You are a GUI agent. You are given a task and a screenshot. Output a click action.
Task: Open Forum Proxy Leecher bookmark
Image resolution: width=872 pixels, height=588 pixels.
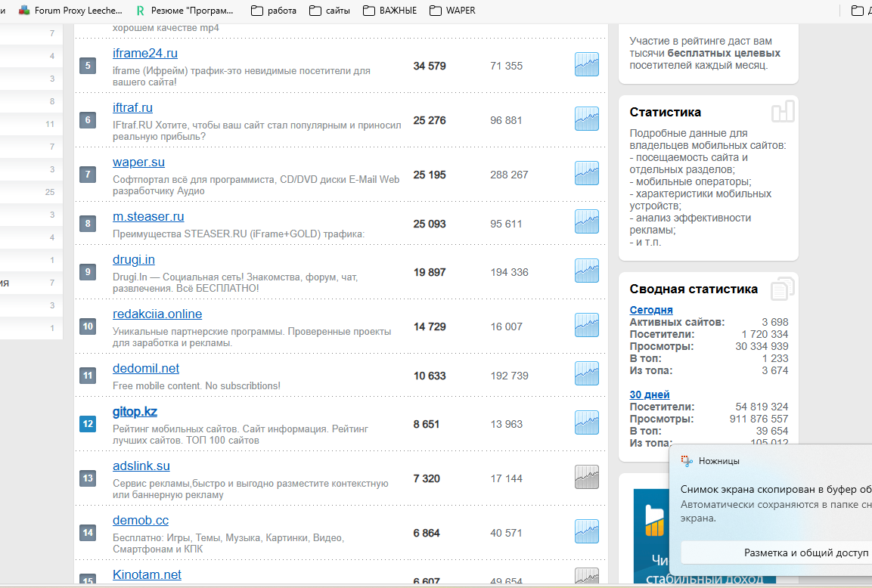click(x=70, y=11)
